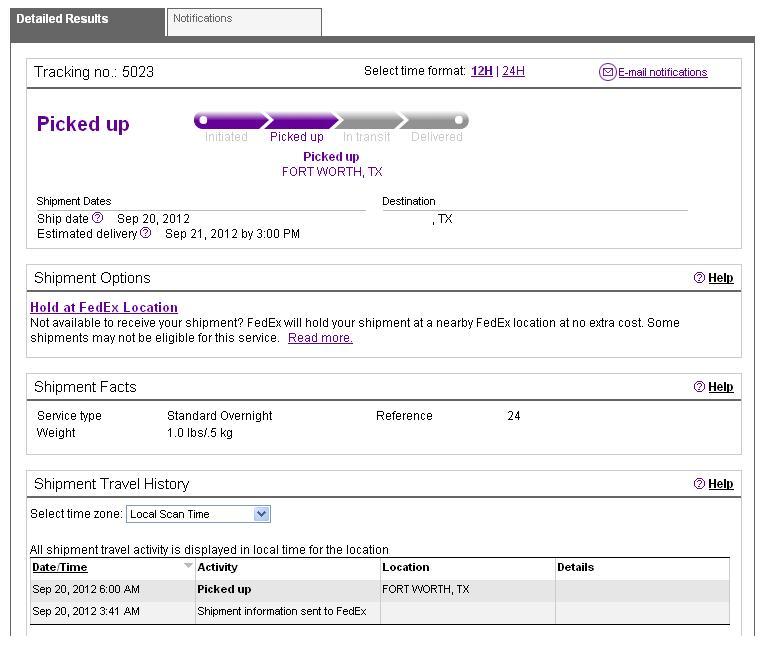Sort by the Date/Time column header
760x646 pixels.
tap(60, 567)
